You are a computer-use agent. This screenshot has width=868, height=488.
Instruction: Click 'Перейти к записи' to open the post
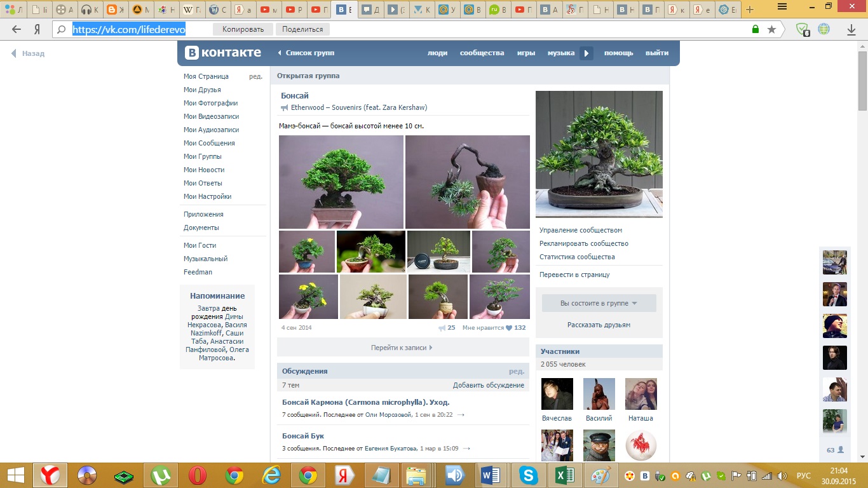(x=403, y=348)
